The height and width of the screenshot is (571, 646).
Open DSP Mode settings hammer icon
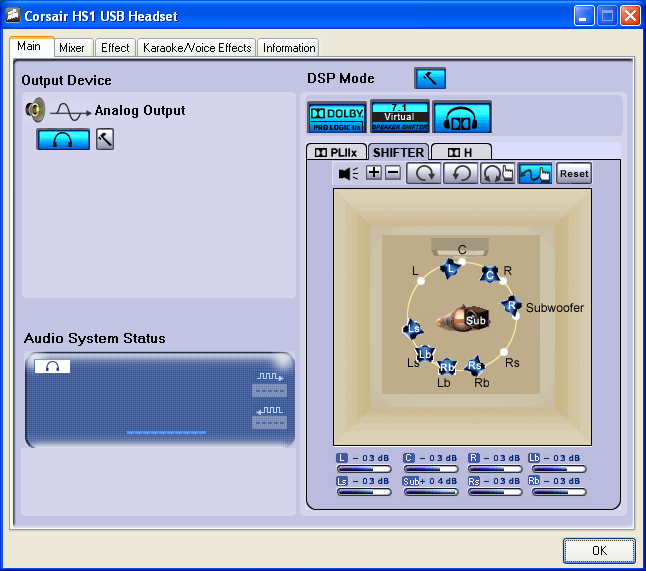coord(430,79)
